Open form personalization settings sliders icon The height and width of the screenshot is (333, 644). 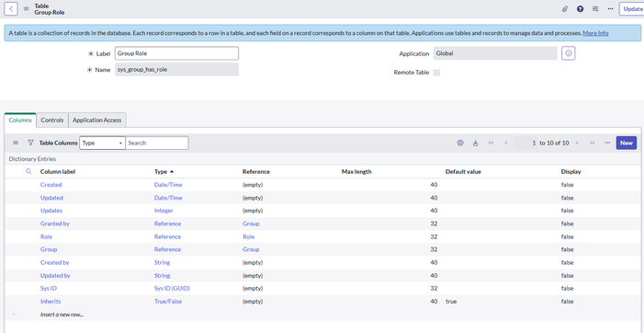(x=595, y=8)
